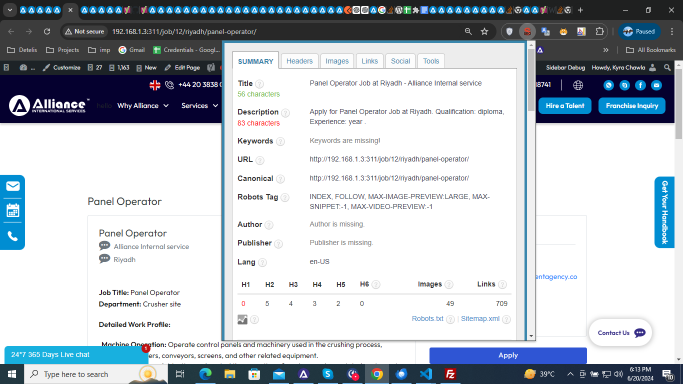Open FileZilla from the taskbar

450,374
